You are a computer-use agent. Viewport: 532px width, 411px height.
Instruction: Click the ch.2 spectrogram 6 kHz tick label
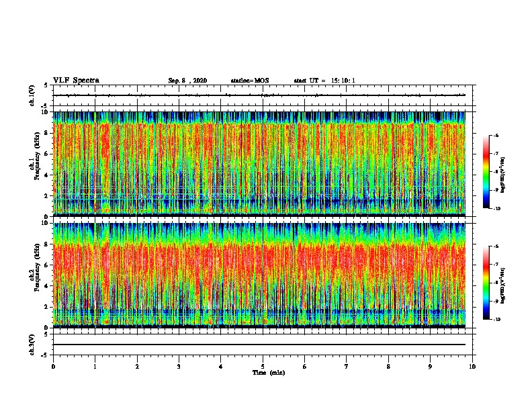46,265
